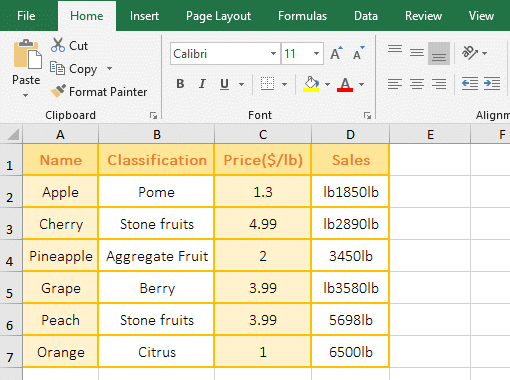The height and width of the screenshot is (380, 510).
Task: Expand the Borders dropdown arrow
Action: [x=284, y=84]
